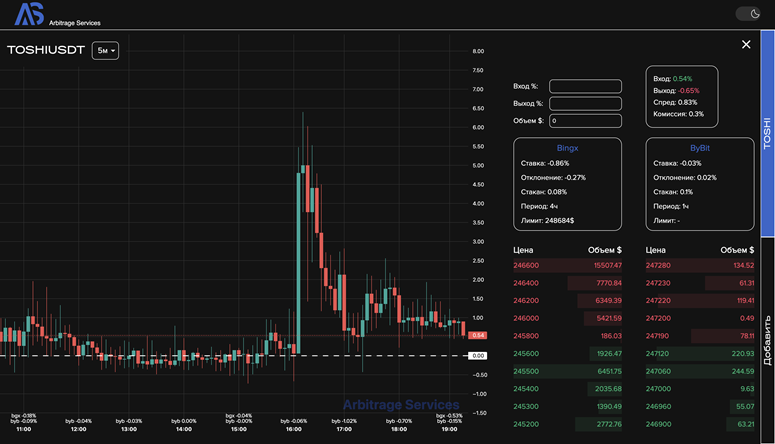Image resolution: width=775 pixels, height=444 pixels.
Task: Select ByBit ask price 247280 row
Action: pos(700,266)
